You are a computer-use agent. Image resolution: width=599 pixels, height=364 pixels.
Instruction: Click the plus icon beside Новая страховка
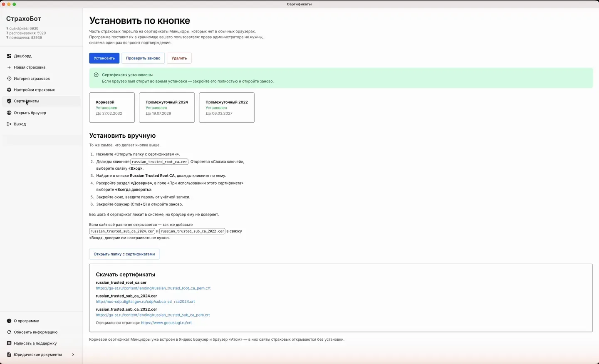point(9,67)
